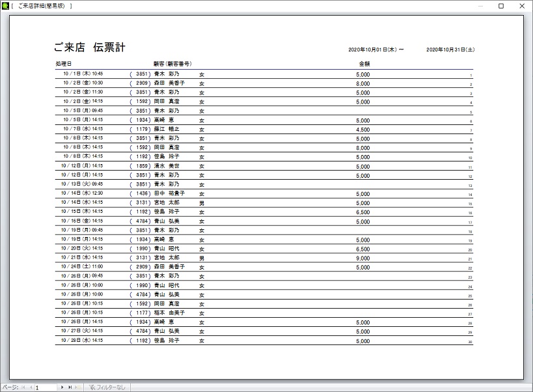This screenshot has width=533, height=392.
Task: Click the 男 gender in the 10/14日 row
Action: coord(202,203)
